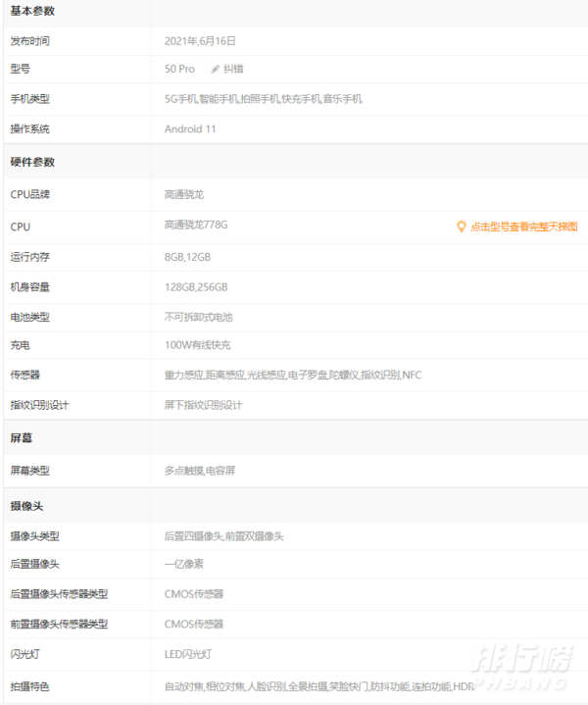The width and height of the screenshot is (588, 705).
Task: Click CMOS传感器 in the 前置摄像头传感器类型 row
Action: point(194,624)
